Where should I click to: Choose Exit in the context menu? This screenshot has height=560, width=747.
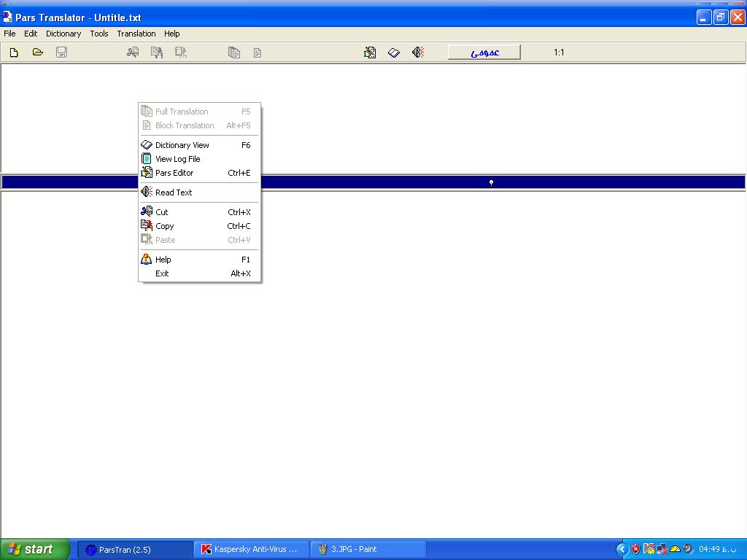tap(199, 273)
